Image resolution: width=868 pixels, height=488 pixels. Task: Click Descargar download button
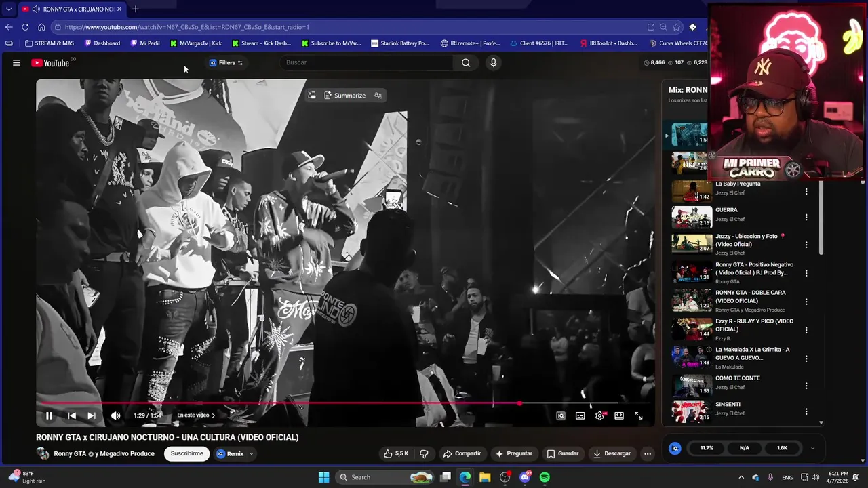[612, 453]
